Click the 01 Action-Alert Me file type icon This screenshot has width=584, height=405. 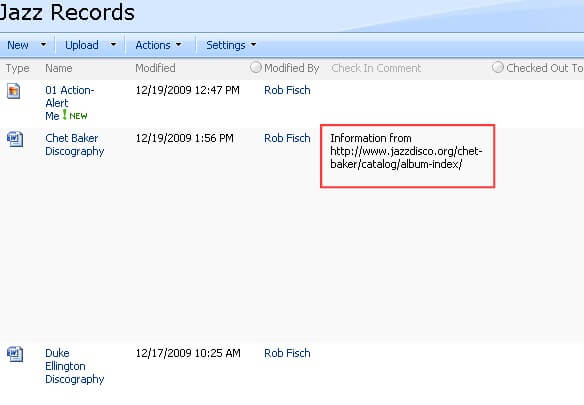coord(13,91)
